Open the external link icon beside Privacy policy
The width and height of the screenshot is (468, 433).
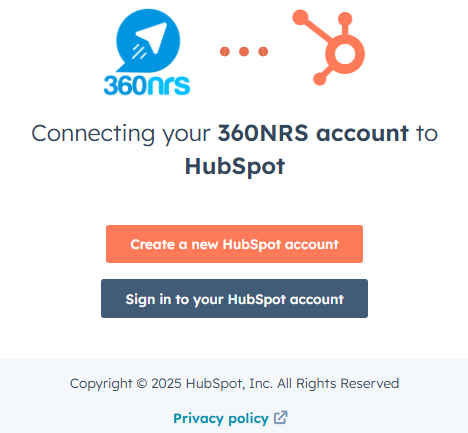[x=281, y=418]
